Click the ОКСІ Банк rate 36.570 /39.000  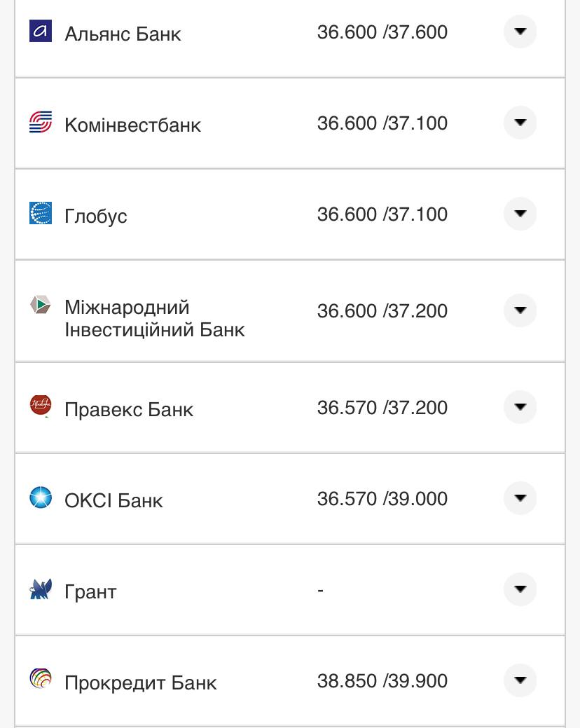(382, 499)
